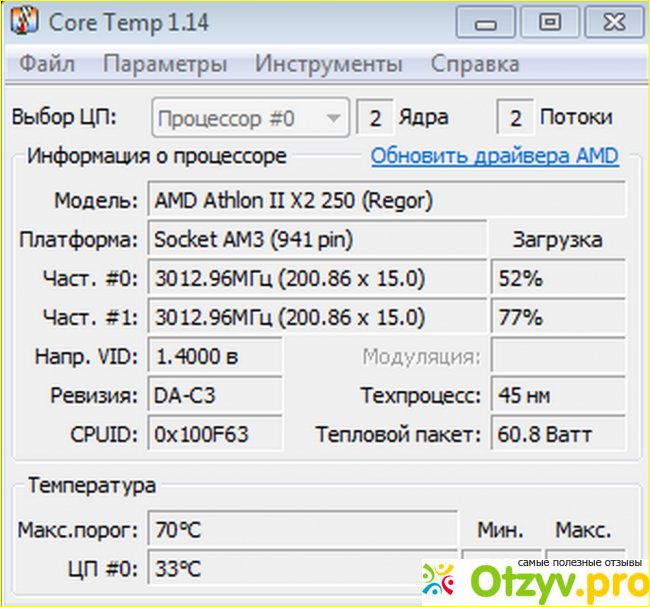
Task: Open the Файл menu
Action: [47, 64]
